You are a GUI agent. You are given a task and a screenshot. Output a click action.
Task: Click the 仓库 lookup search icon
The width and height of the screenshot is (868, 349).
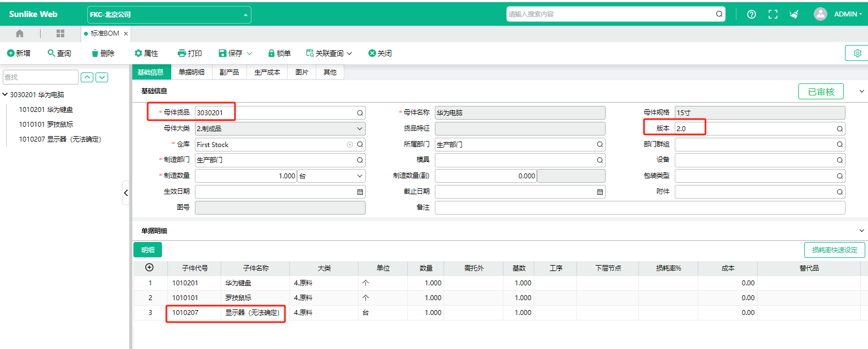360,144
